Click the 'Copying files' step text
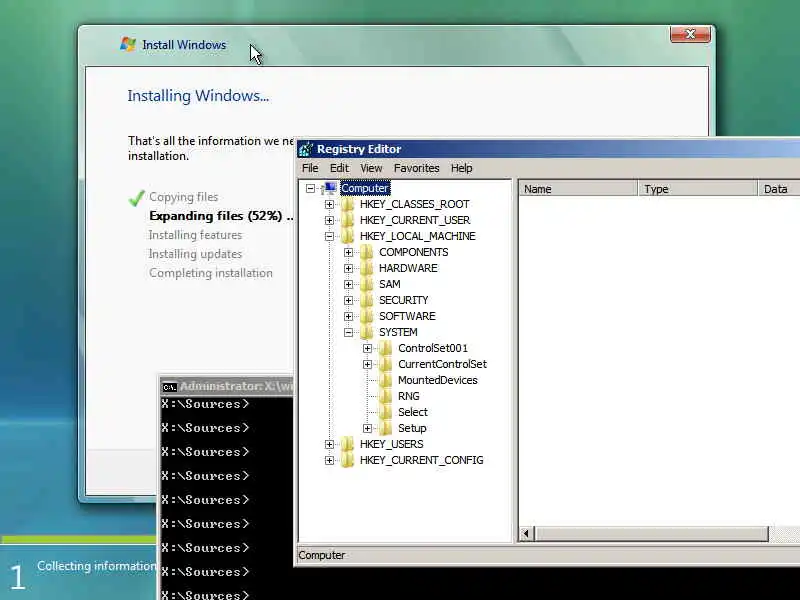The height and width of the screenshot is (600, 800). coord(184,197)
